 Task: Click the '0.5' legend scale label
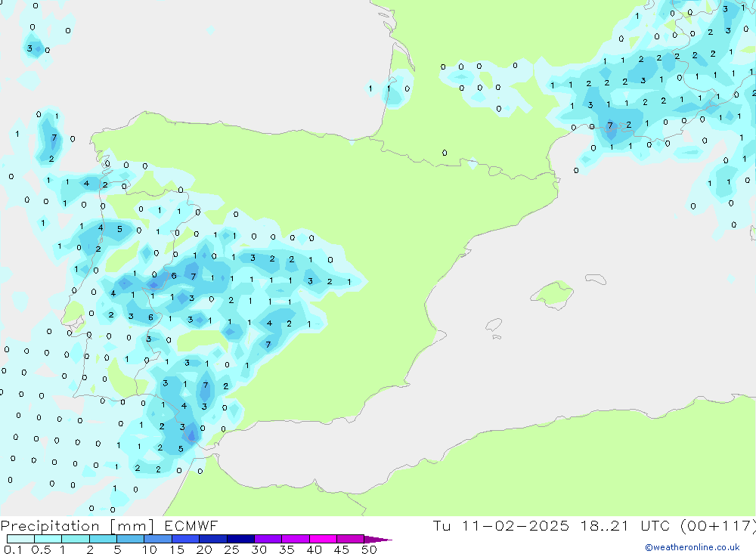41,549
